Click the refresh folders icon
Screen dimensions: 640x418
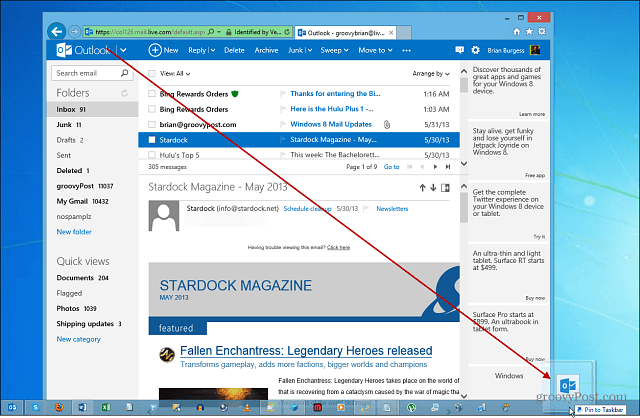[124, 93]
